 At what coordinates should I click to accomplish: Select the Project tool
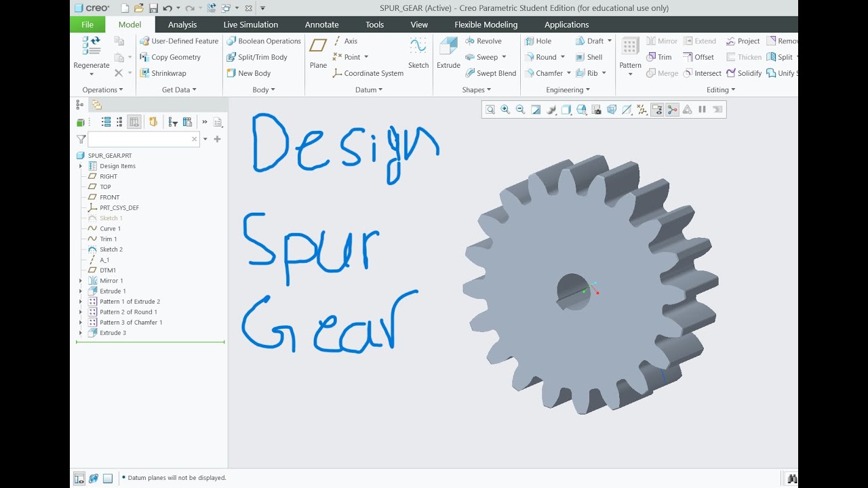click(x=743, y=41)
